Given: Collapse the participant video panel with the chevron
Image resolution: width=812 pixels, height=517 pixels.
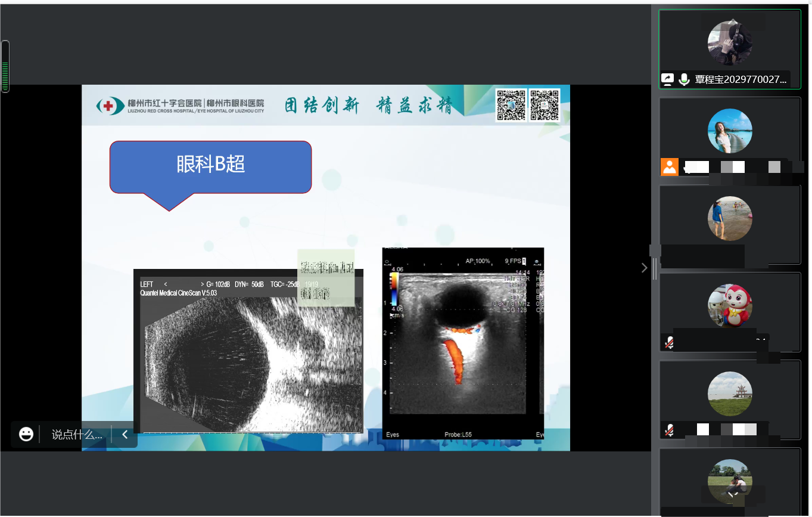Looking at the screenshot, I should (644, 268).
